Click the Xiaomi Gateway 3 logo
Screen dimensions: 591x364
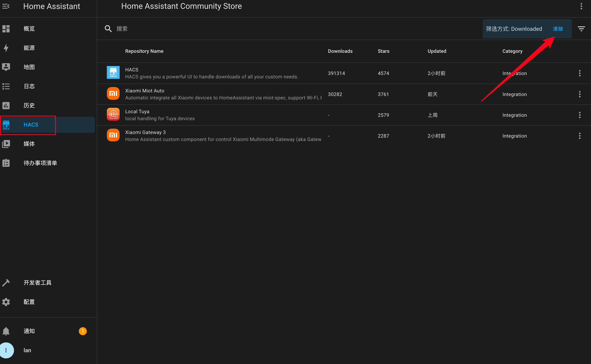pyautogui.click(x=113, y=135)
